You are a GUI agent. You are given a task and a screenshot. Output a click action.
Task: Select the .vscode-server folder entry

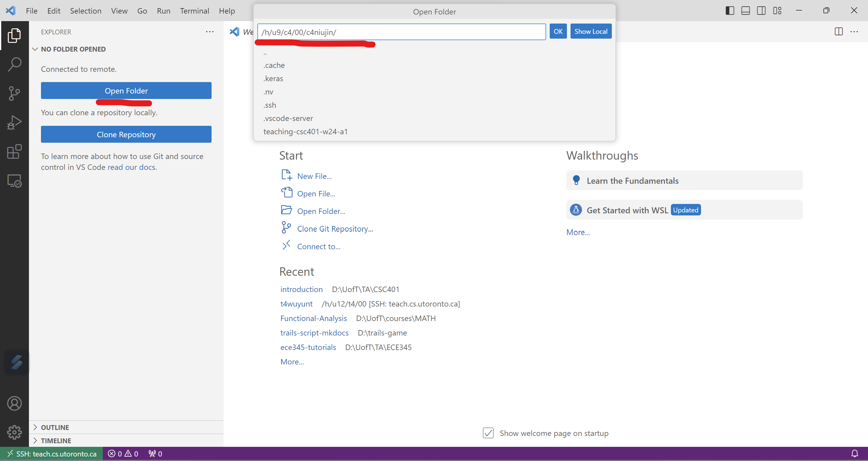pyautogui.click(x=434, y=118)
